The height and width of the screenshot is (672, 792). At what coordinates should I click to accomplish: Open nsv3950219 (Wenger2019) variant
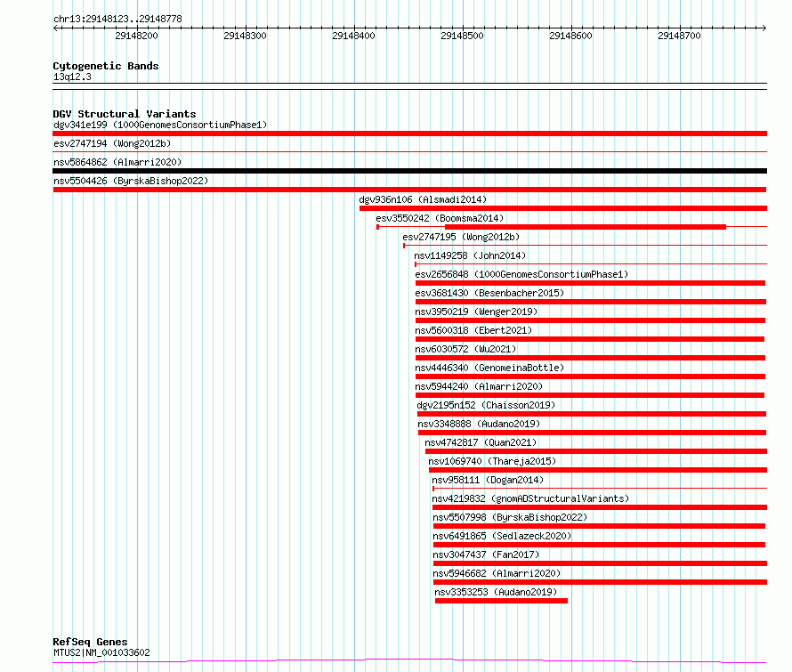point(476,312)
